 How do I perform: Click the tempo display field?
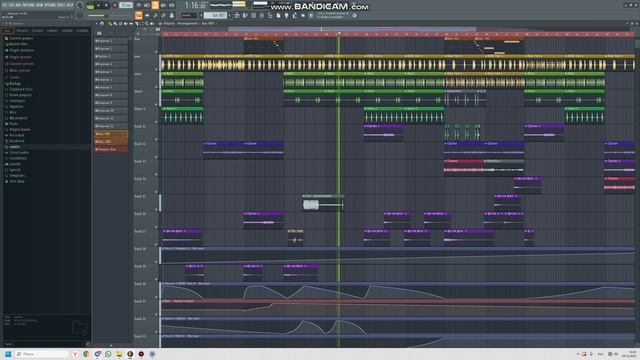tap(126, 5)
